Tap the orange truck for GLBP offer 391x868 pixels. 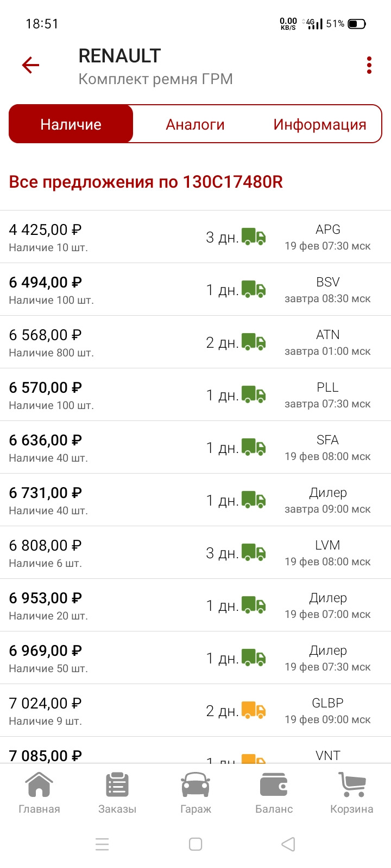[x=254, y=710]
